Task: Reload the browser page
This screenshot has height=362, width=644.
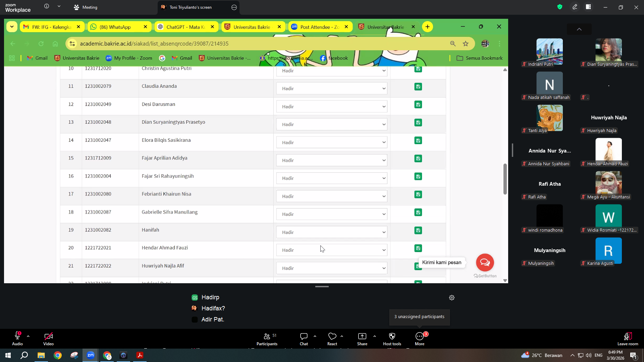Action: (x=41, y=44)
